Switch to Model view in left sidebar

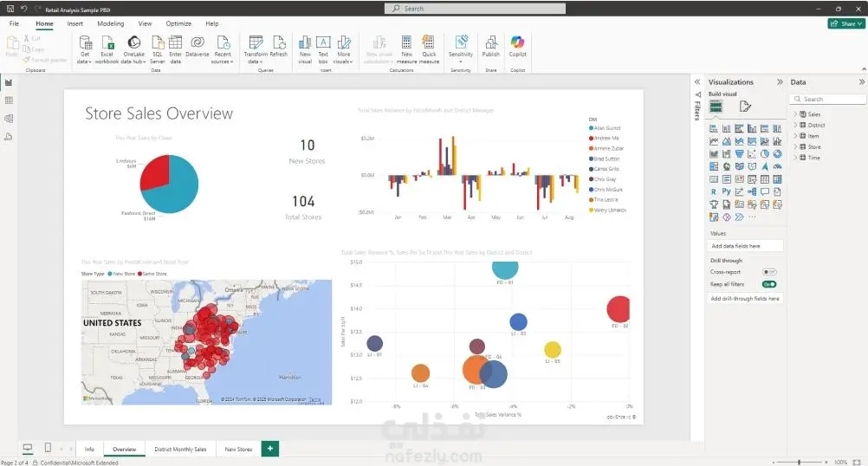9,119
